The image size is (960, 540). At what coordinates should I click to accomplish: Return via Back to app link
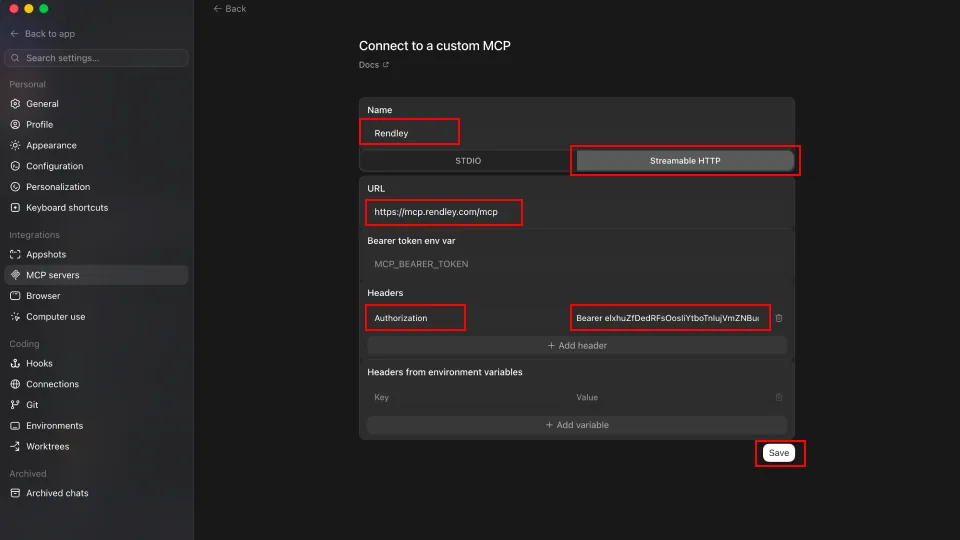pos(43,34)
